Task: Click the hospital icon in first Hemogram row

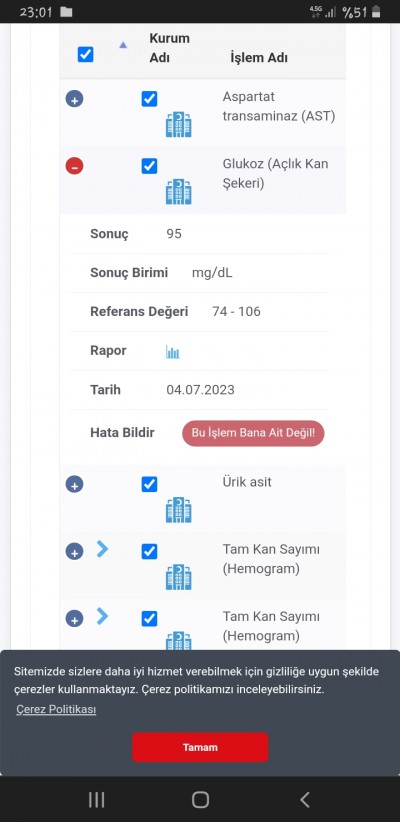Action: [178, 577]
